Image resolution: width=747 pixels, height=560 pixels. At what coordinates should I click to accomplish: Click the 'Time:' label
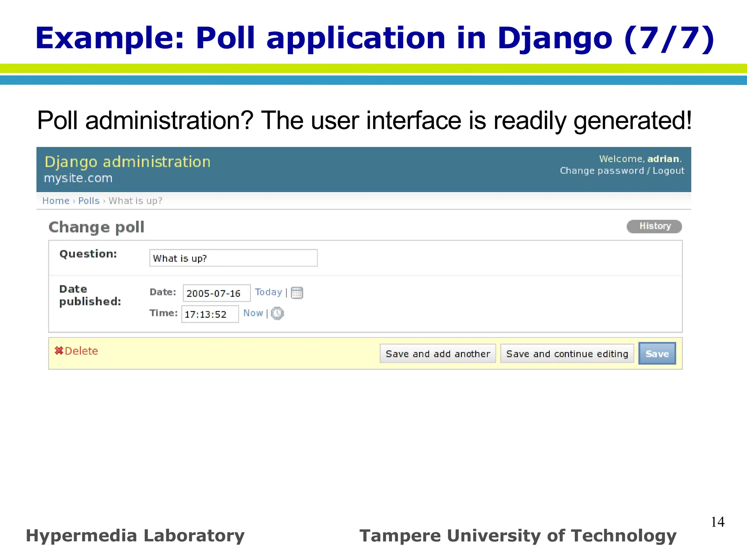pyautogui.click(x=163, y=313)
